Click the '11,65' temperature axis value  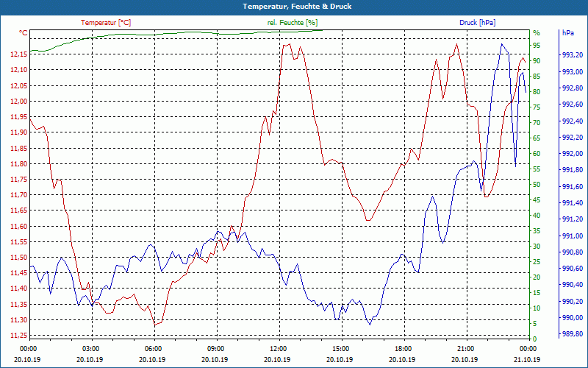point(19,210)
